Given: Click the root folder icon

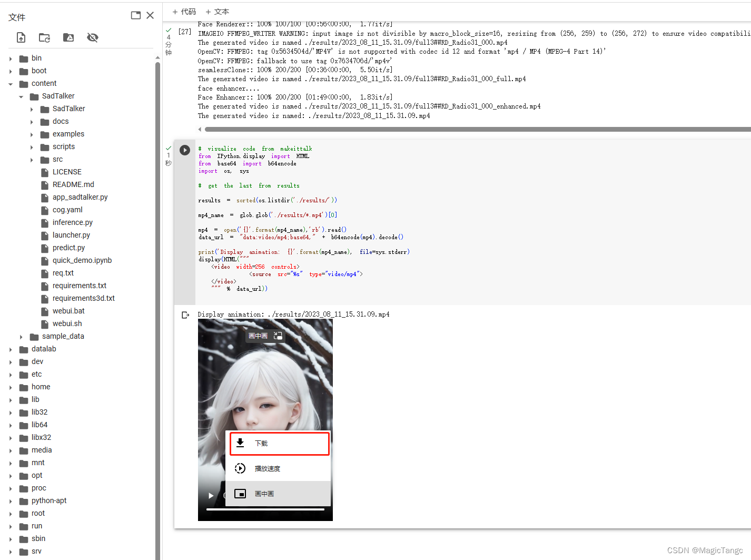Looking at the screenshot, I should pyautogui.click(x=24, y=514).
